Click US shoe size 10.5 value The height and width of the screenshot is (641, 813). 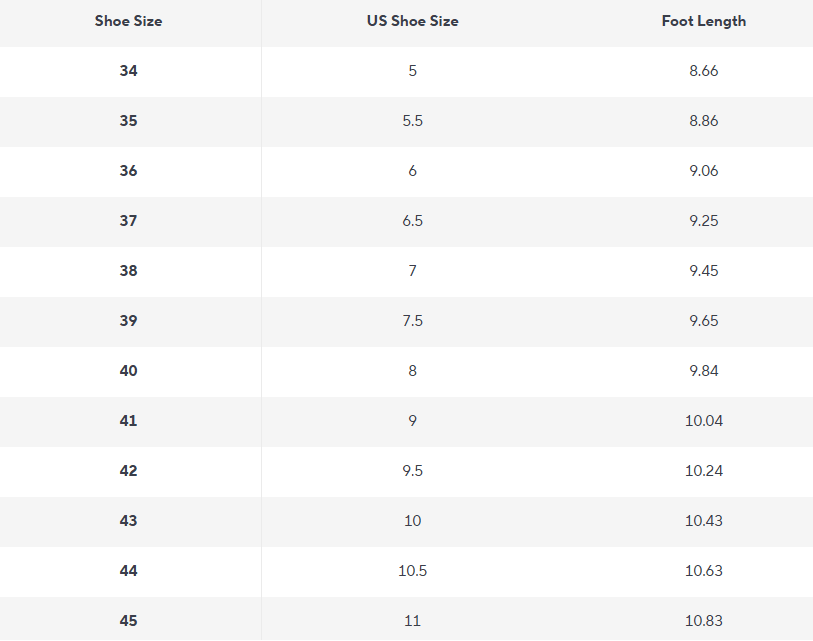pos(413,571)
